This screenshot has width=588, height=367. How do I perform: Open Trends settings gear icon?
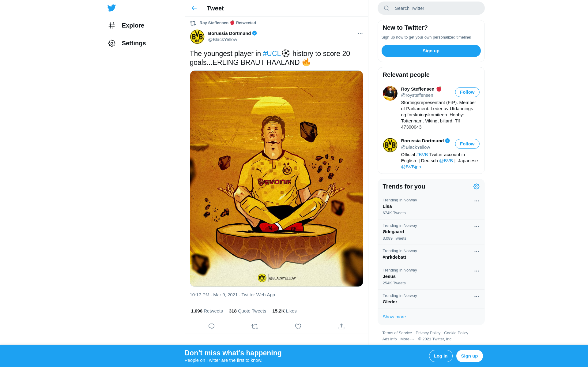476,186
